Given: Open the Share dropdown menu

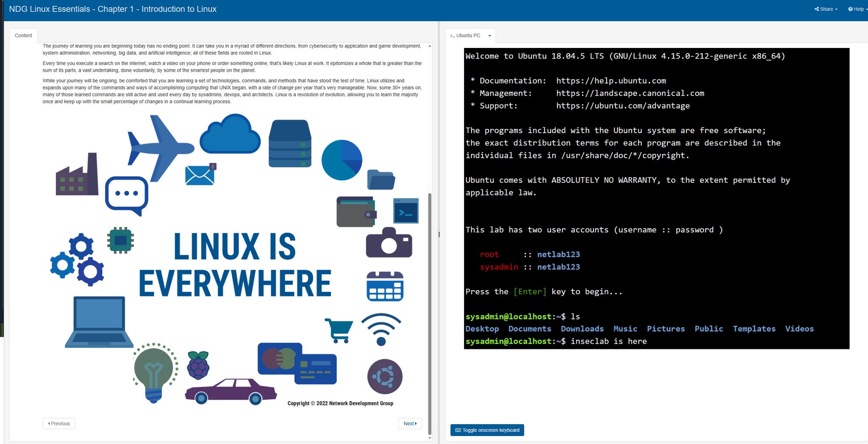Looking at the screenshot, I should (x=826, y=9).
